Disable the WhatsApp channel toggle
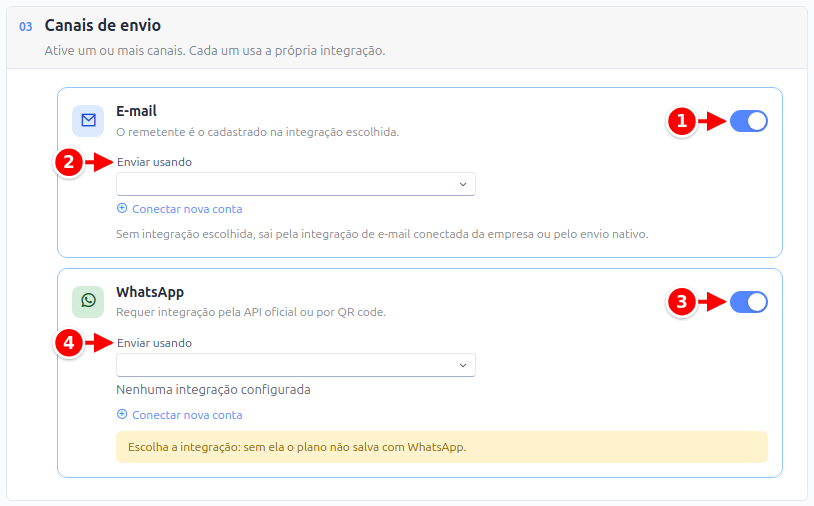The height and width of the screenshot is (506, 814). pyautogui.click(x=749, y=302)
